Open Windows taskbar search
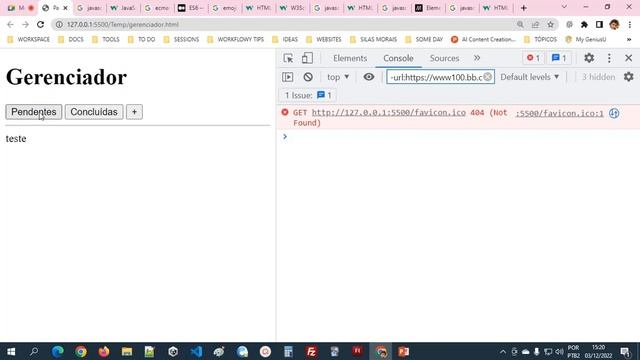The width and height of the screenshot is (640, 360). click(x=34, y=351)
